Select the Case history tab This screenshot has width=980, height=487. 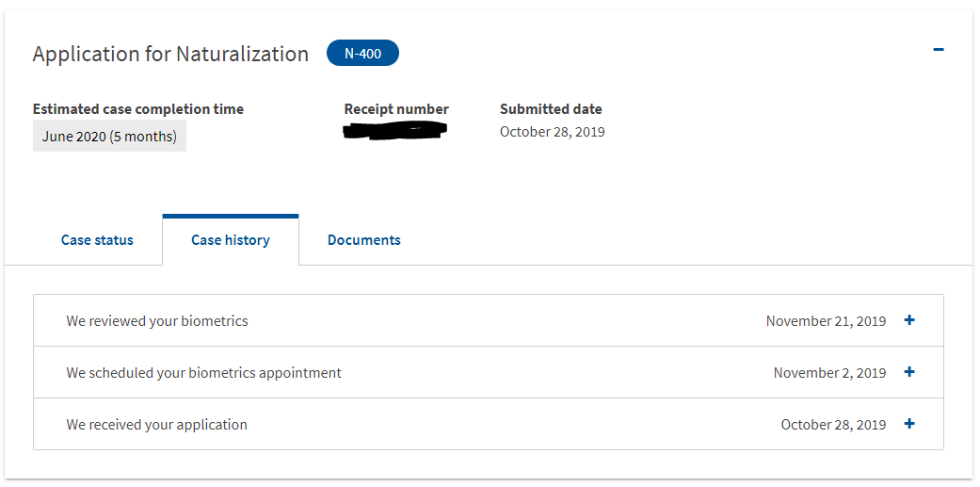(231, 240)
